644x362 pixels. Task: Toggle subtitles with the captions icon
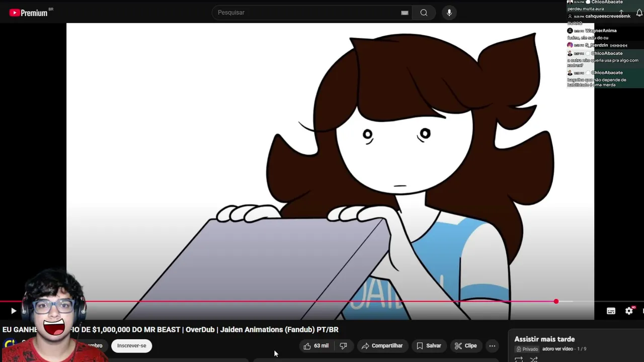(611, 311)
